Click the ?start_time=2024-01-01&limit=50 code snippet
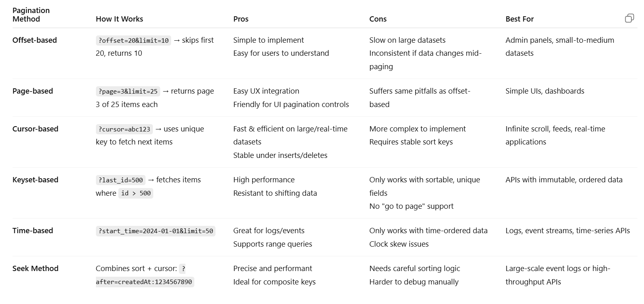Screen dimensions: 644x304 coord(155,231)
